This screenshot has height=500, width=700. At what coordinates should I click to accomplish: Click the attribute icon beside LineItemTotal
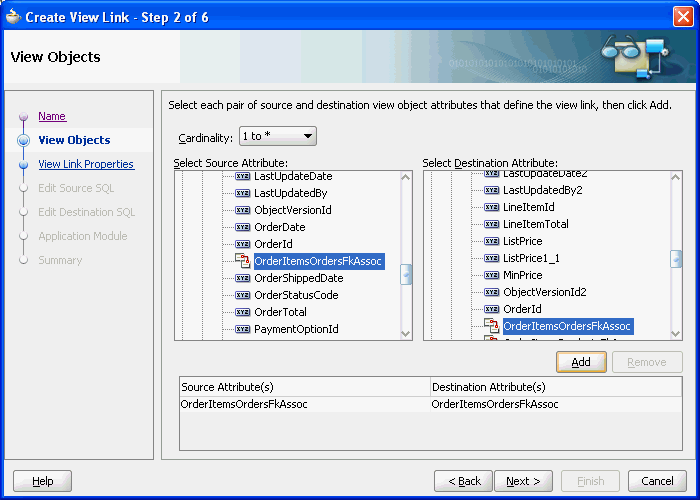coord(492,224)
